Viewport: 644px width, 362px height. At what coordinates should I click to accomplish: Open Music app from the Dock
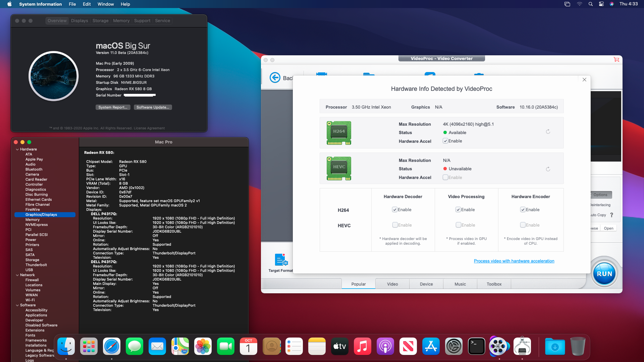click(363, 346)
